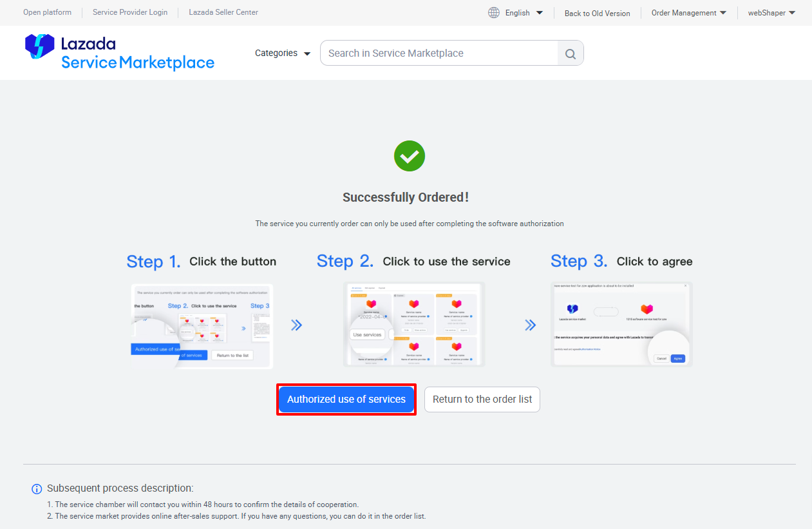Go to Service Provider Login

(130, 12)
